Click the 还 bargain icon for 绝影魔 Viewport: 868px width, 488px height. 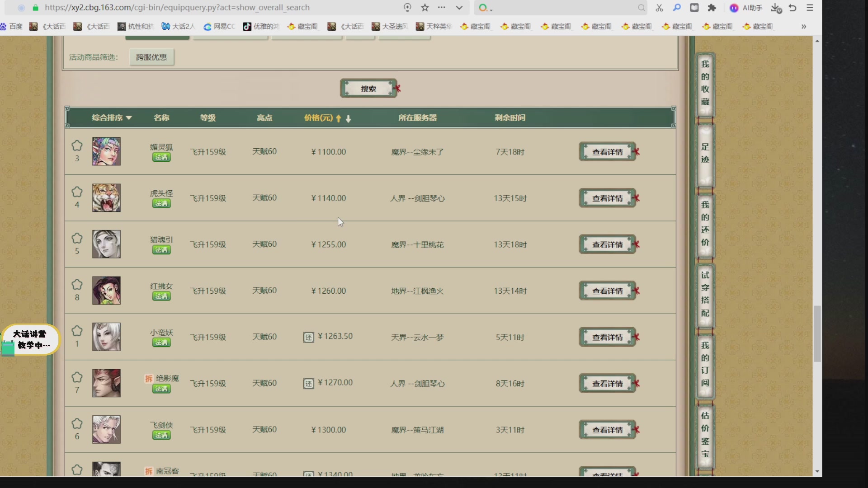coord(308,384)
